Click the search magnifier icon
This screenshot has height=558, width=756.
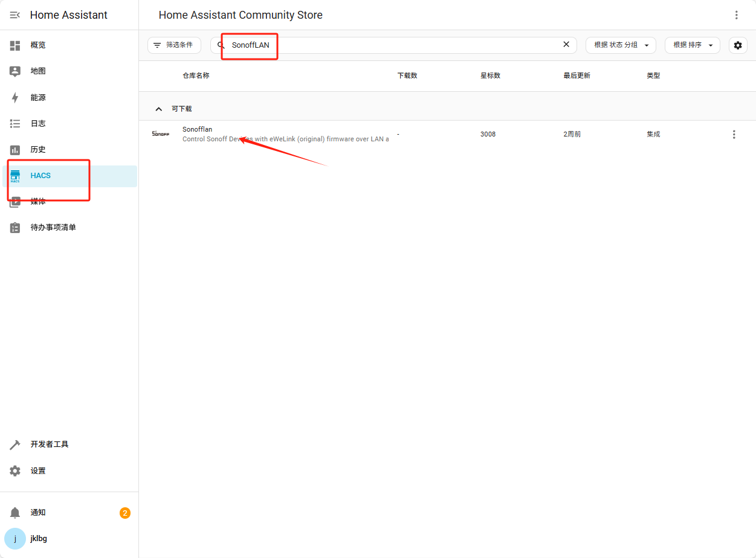point(221,45)
